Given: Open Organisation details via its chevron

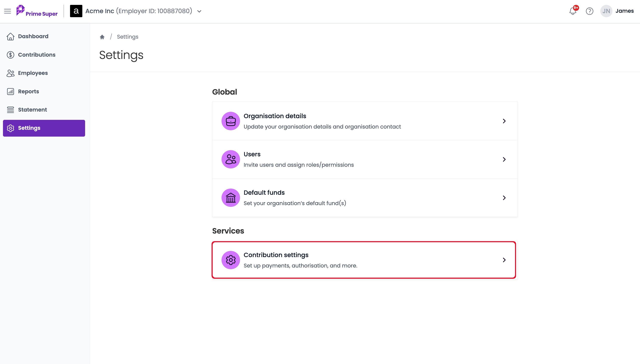Looking at the screenshot, I should pos(504,121).
